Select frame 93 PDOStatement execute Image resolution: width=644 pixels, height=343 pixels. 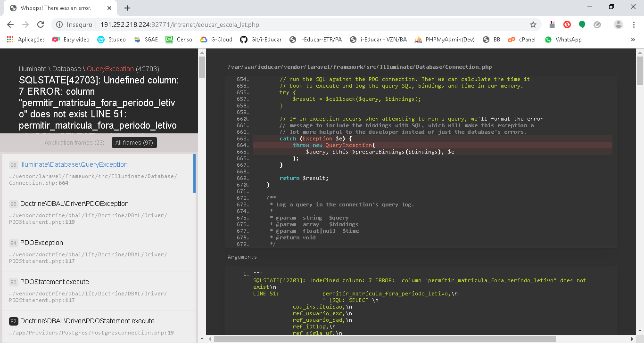tap(99, 291)
